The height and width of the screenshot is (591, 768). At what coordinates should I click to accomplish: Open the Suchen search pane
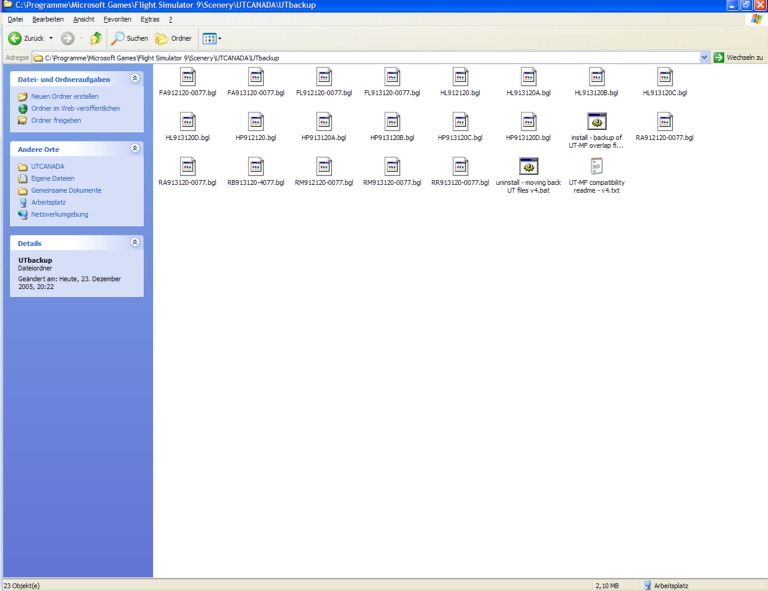130,38
